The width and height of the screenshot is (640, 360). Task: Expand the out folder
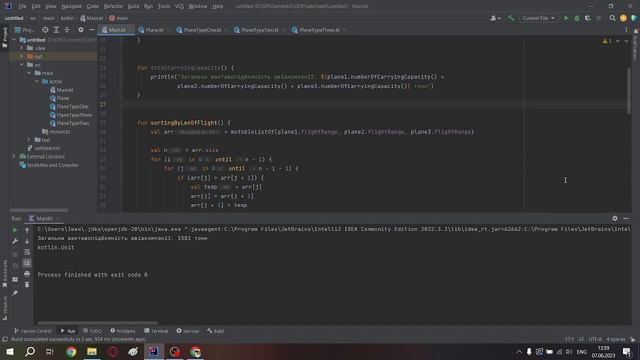[22, 56]
